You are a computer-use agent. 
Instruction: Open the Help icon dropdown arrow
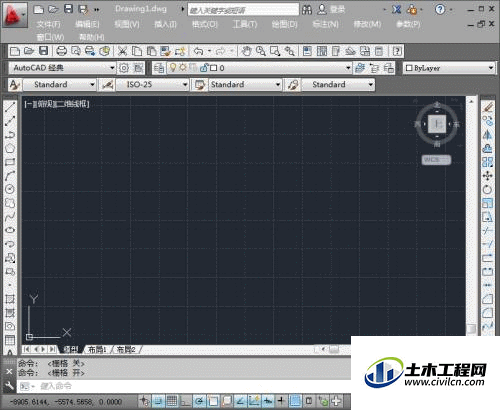coord(451,10)
